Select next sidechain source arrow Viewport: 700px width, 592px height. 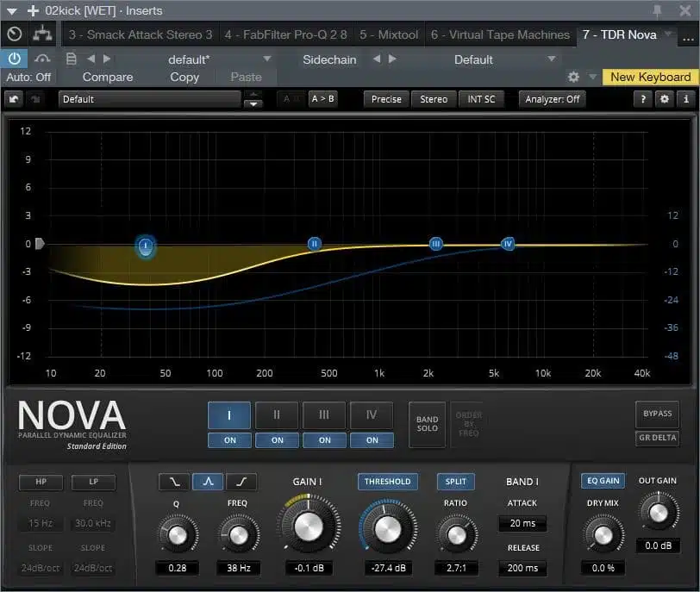[x=392, y=59]
